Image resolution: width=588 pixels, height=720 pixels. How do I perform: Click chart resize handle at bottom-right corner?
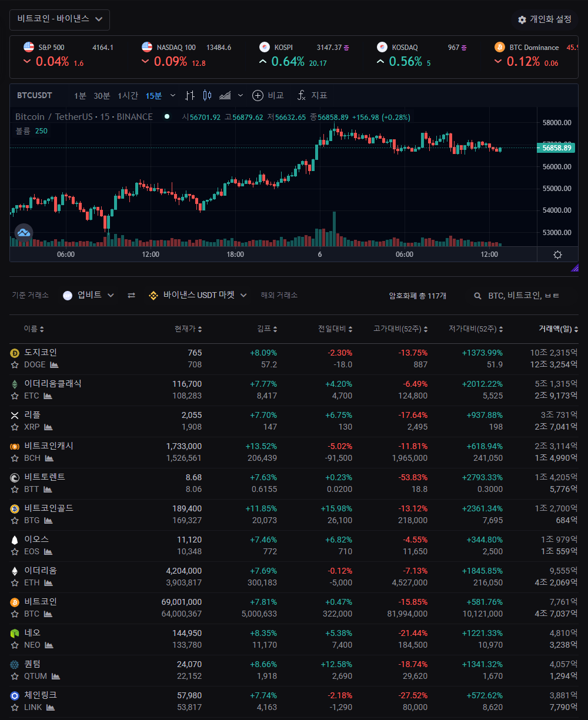(x=574, y=268)
